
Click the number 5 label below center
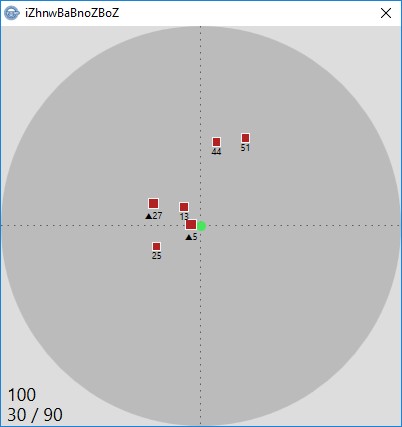tap(195, 237)
